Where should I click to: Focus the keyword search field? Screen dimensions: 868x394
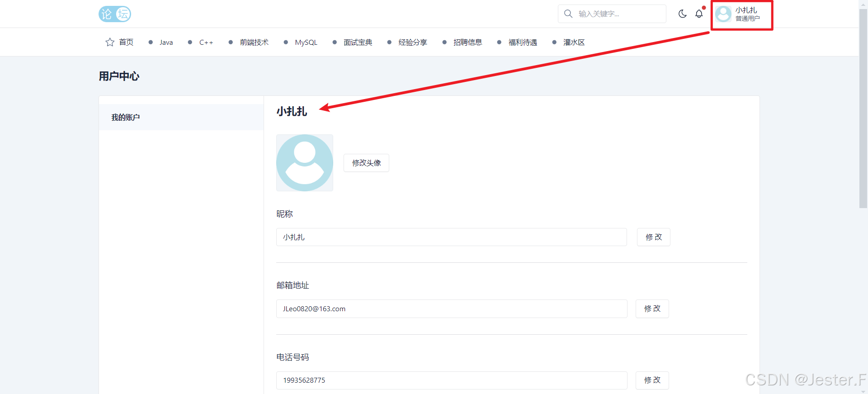click(612, 14)
